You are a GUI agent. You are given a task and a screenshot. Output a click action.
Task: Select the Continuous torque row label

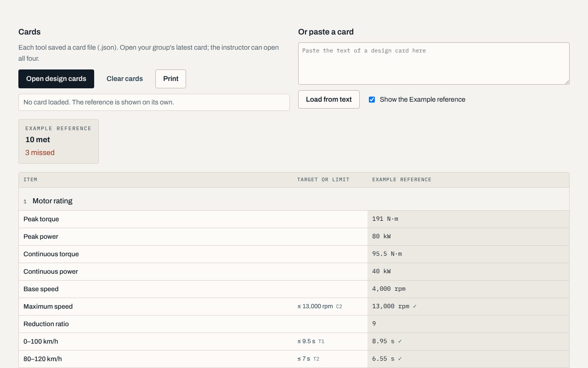(51, 254)
